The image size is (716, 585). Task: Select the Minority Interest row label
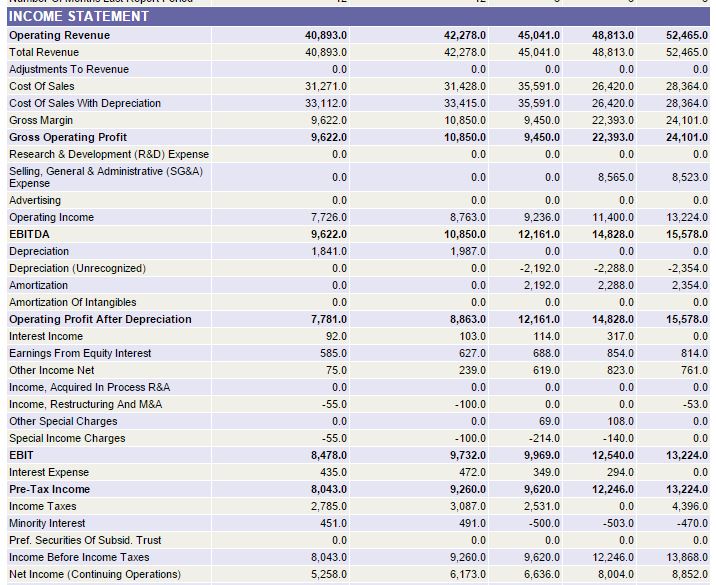click(x=47, y=523)
